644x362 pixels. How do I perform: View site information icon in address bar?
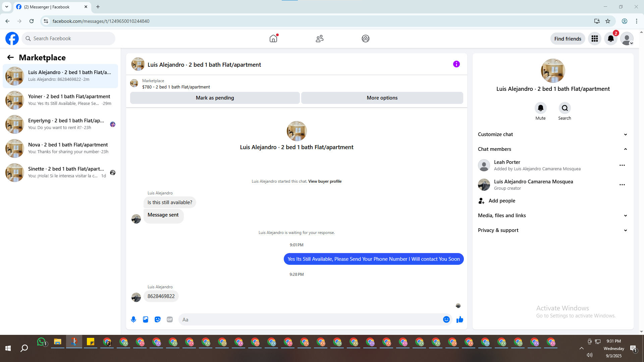pyautogui.click(x=46, y=21)
